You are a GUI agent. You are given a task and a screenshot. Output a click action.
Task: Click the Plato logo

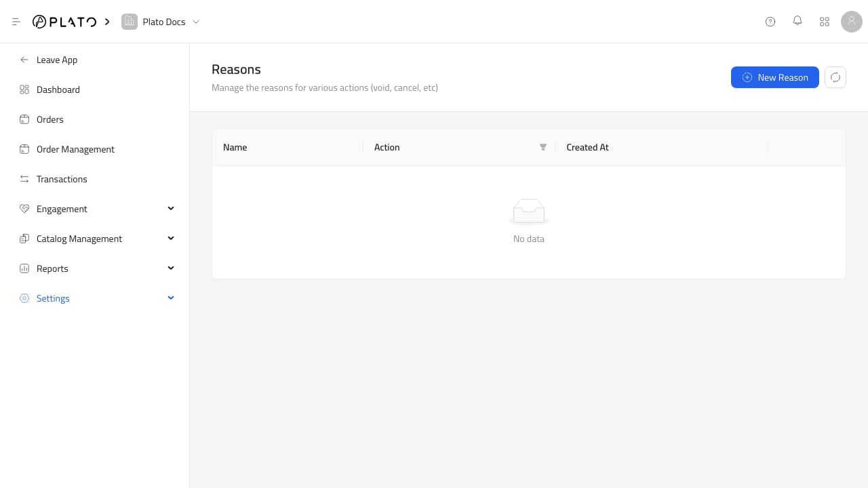tap(64, 22)
